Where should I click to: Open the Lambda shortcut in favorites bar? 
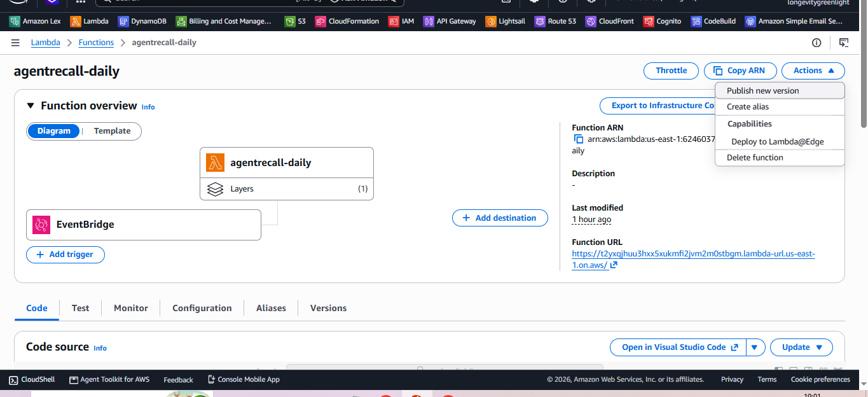[89, 21]
